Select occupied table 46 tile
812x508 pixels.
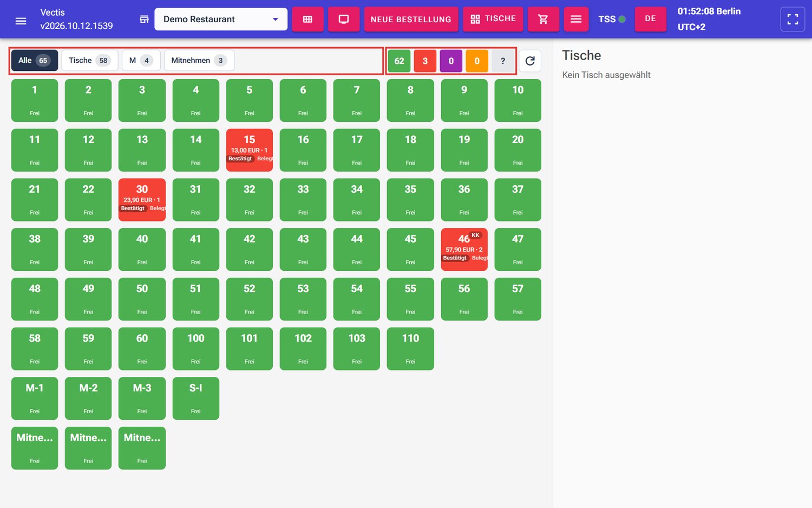click(x=464, y=249)
